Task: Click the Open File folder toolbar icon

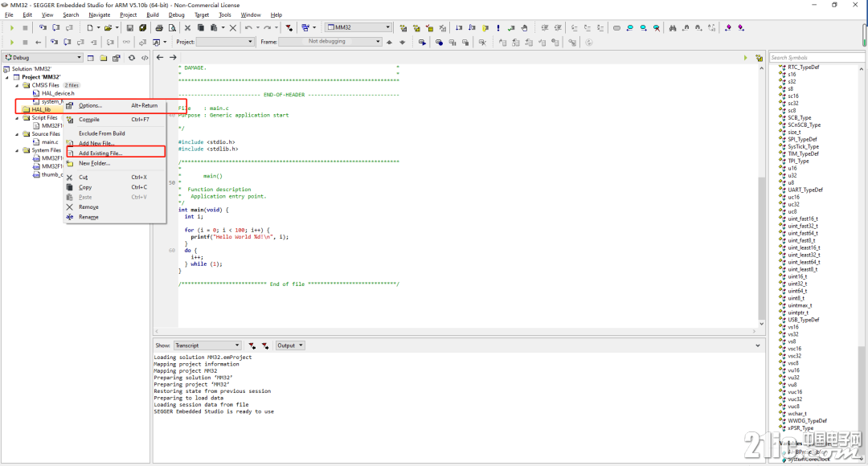Action: tap(108, 27)
